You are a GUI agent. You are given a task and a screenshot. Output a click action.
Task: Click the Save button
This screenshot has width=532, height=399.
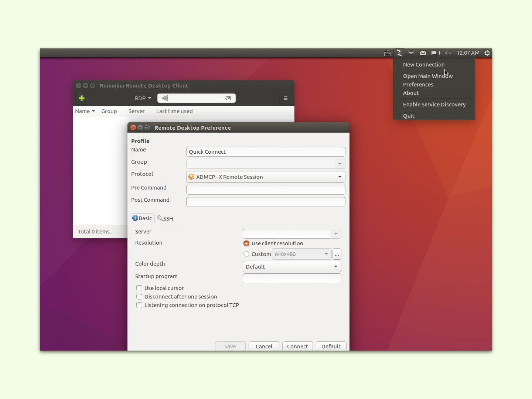coord(230,346)
